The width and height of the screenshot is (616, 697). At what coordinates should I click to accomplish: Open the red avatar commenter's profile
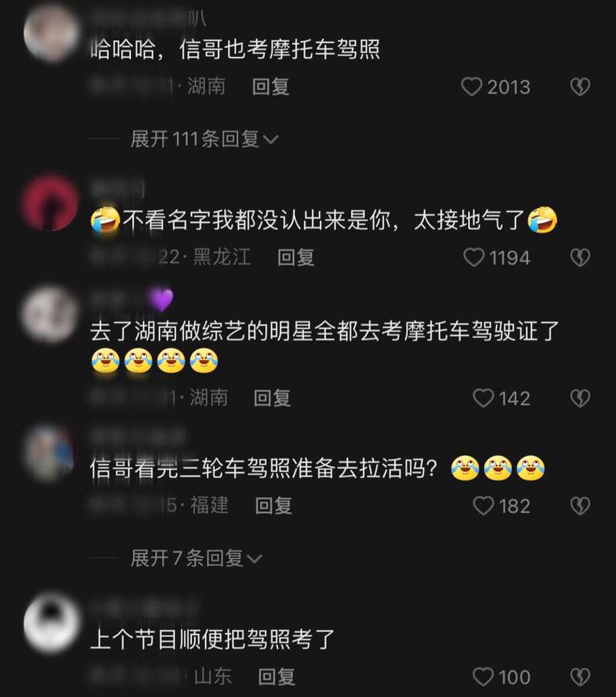coord(50,203)
